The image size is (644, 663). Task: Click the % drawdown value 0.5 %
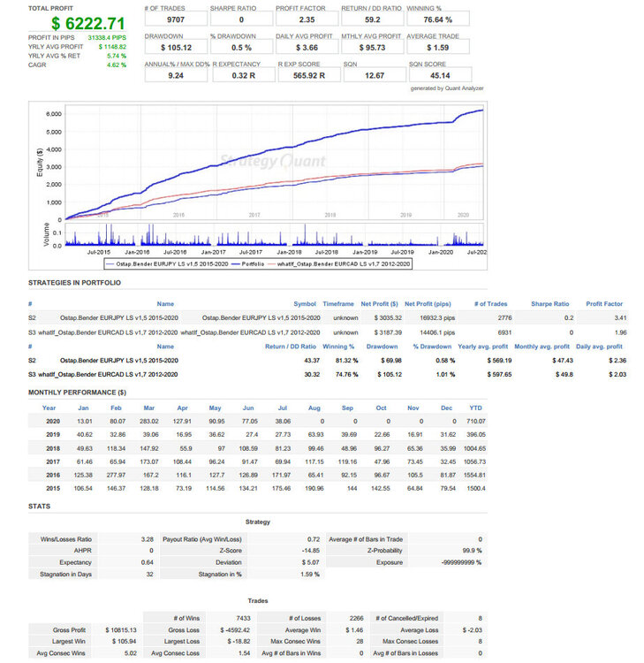pyautogui.click(x=241, y=48)
